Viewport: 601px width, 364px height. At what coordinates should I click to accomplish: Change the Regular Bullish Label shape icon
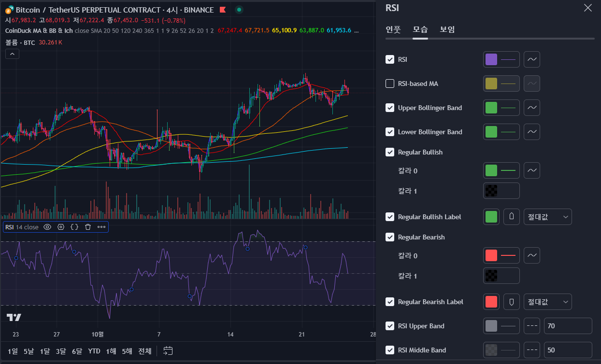pyautogui.click(x=512, y=217)
